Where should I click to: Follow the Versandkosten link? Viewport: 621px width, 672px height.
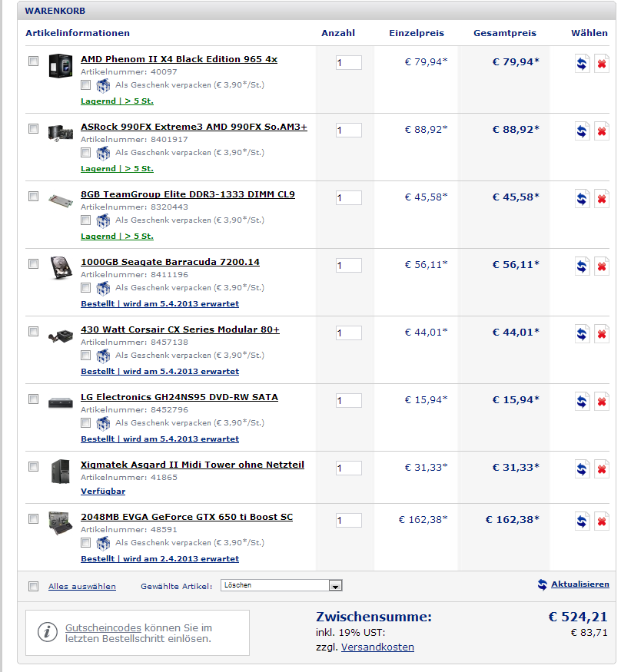377,647
